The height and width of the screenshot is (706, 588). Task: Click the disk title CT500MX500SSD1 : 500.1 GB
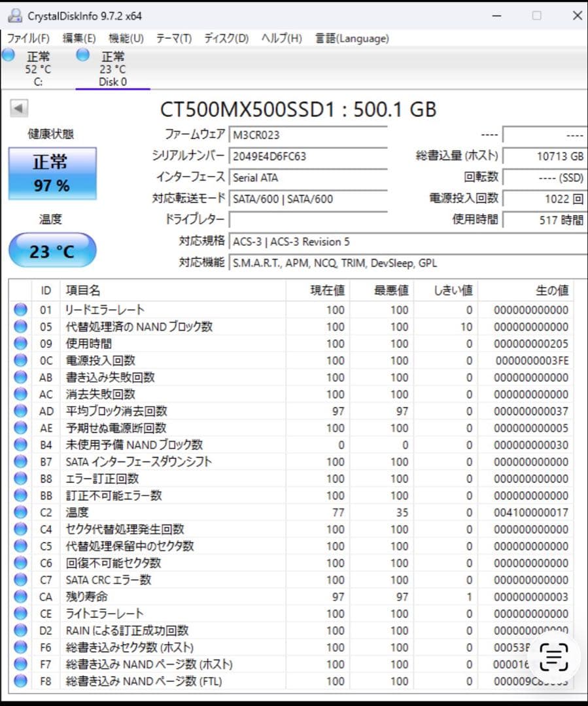[x=298, y=109]
